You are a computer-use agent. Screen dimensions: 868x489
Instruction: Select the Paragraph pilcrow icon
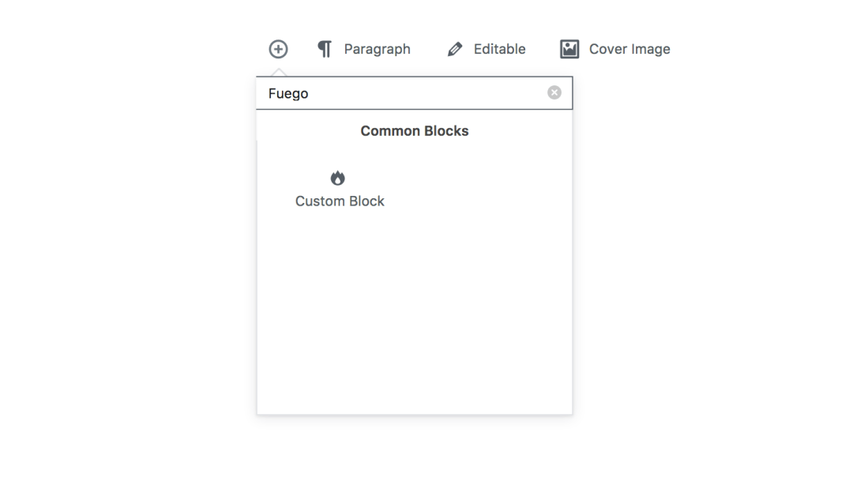click(x=324, y=48)
